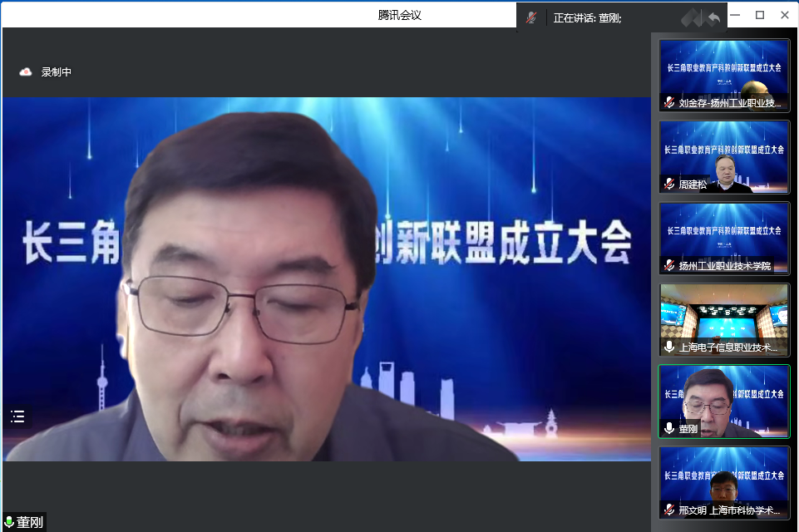This screenshot has width=799, height=532.
Task: Select 周建松 participant video thumbnail
Action: point(724,155)
